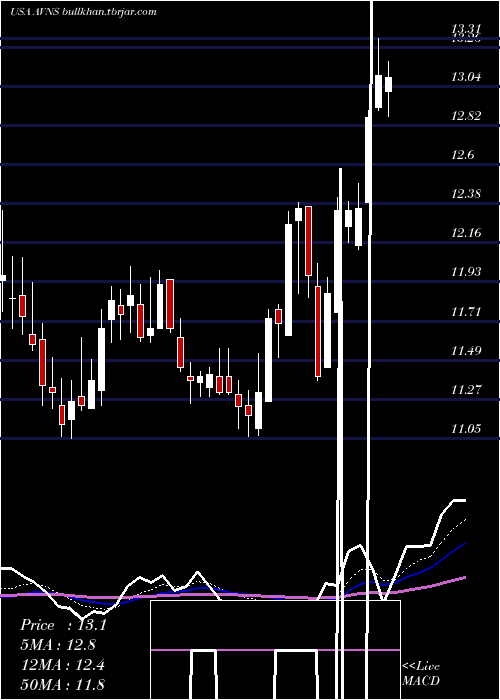Click the 11.93 price axis label
The height and width of the screenshot is (700, 500).
pos(466,271)
